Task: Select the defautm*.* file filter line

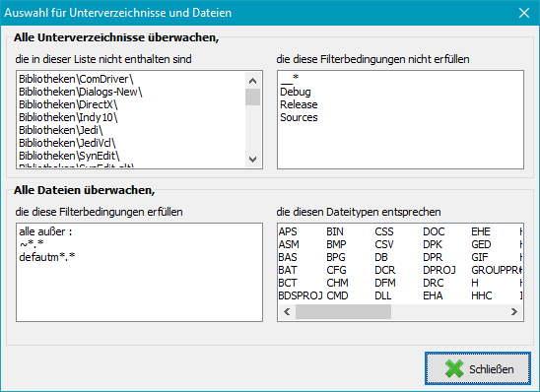Action: click(x=47, y=257)
